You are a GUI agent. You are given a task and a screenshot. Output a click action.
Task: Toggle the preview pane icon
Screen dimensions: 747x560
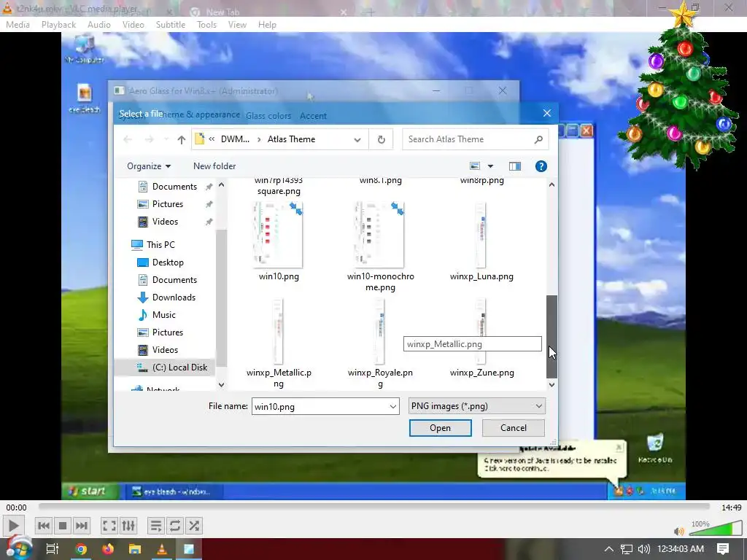[514, 166]
